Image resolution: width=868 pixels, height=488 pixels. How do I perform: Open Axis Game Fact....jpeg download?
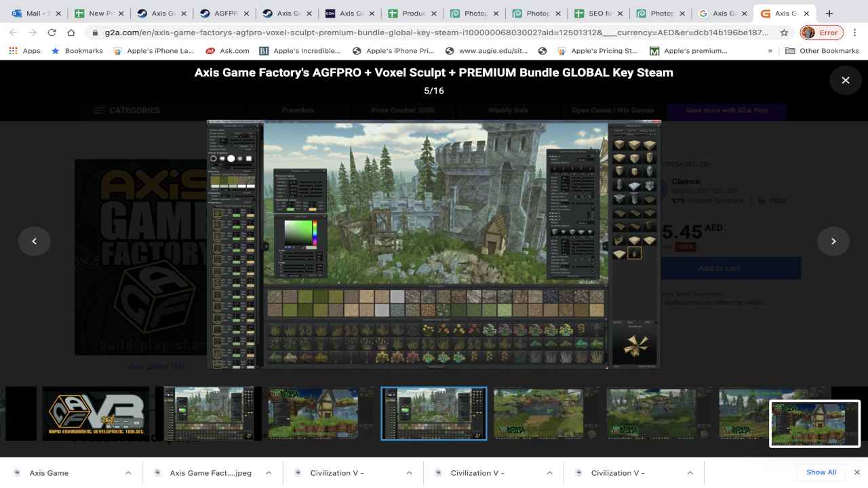click(x=210, y=472)
